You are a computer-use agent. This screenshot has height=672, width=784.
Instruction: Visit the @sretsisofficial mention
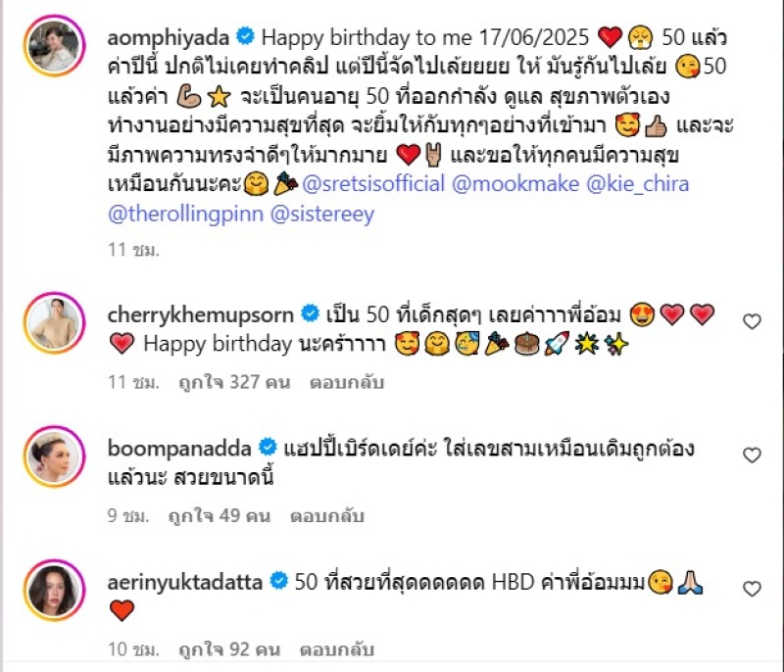pyautogui.click(x=373, y=184)
